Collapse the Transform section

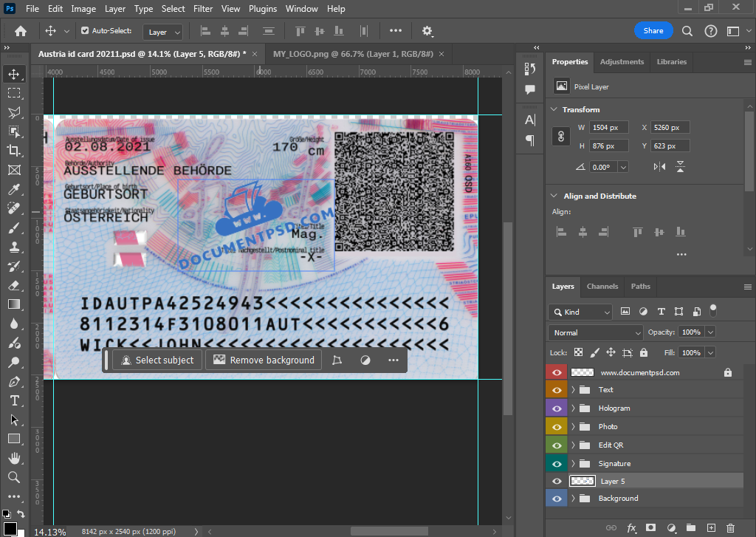click(554, 109)
